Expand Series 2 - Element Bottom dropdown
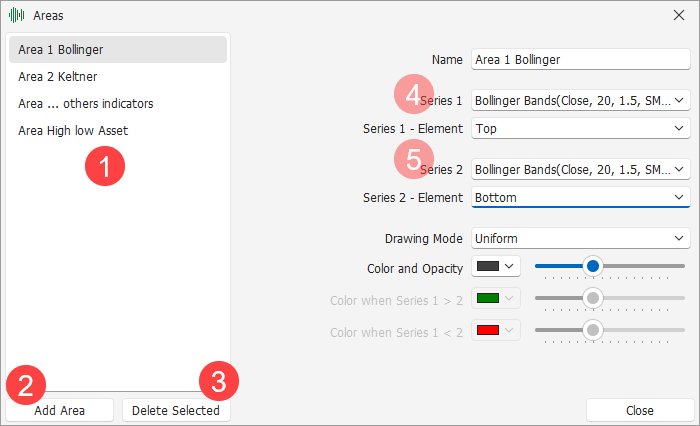700x426 pixels. (581, 197)
